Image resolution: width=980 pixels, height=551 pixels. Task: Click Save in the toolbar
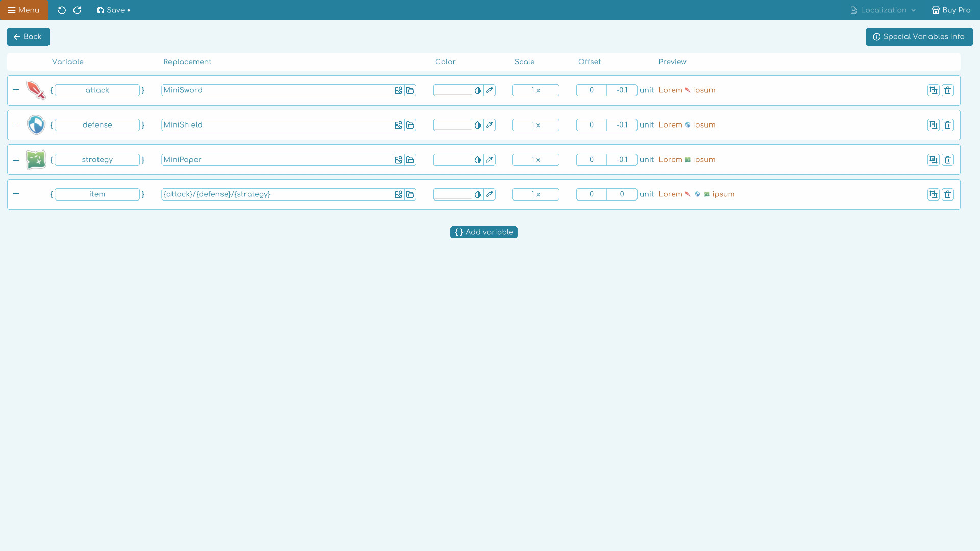113,10
